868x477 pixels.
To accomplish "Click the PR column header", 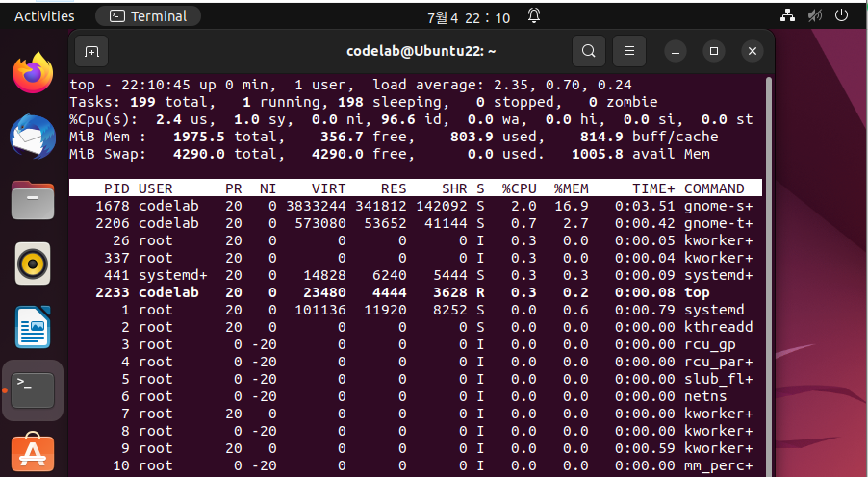I will [234, 188].
